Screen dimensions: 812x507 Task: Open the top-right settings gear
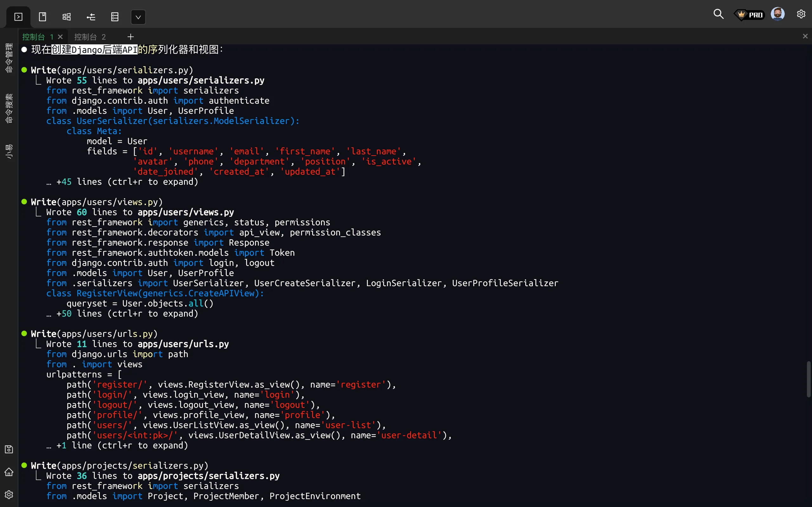[801, 14]
